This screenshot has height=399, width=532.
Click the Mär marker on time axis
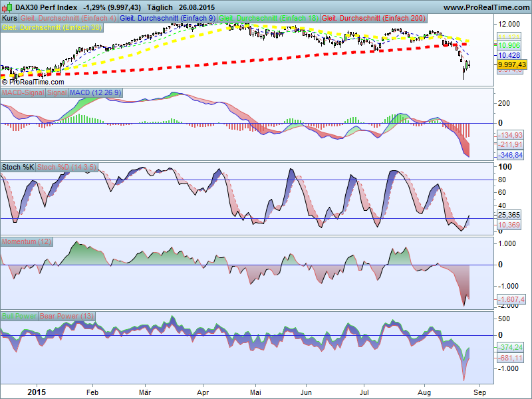click(x=145, y=392)
